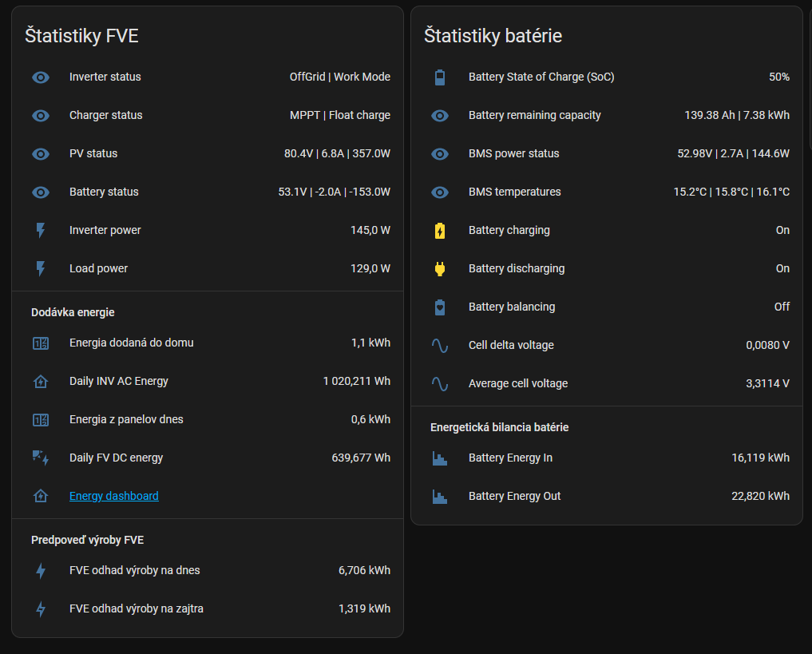Show details for Load power value 129,0 W
Image resolution: width=812 pixels, height=654 pixels.
370,269
